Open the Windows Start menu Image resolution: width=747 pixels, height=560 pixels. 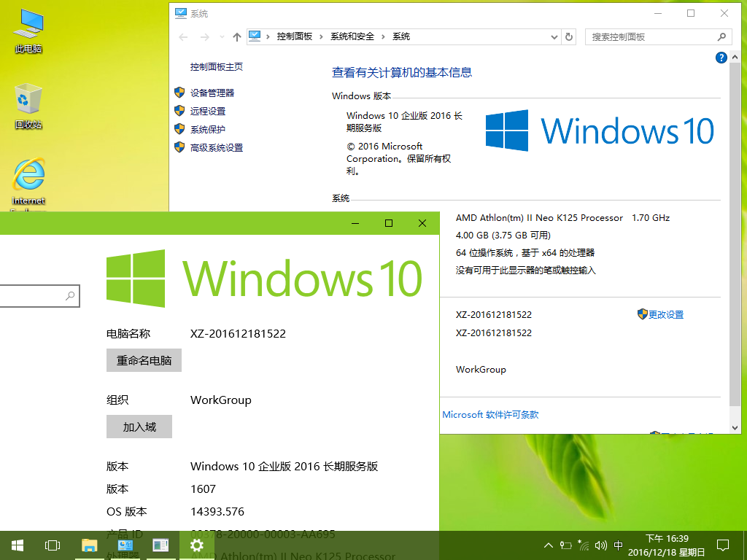[18, 545]
